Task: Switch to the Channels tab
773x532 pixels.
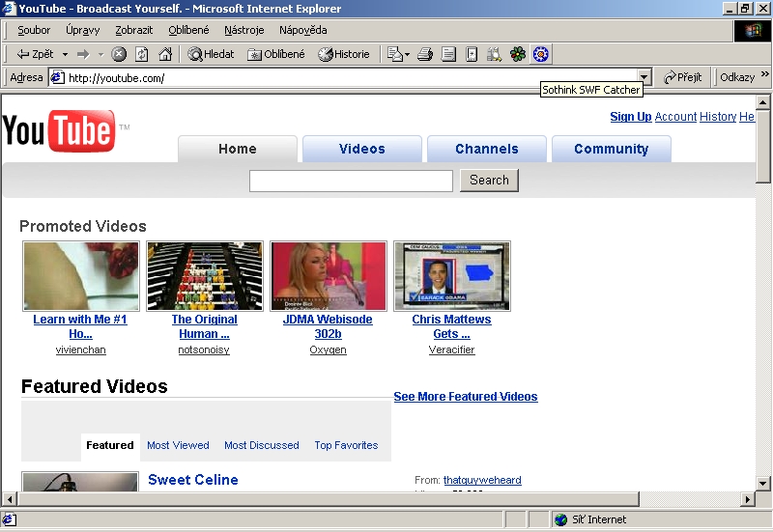Action: coord(487,149)
